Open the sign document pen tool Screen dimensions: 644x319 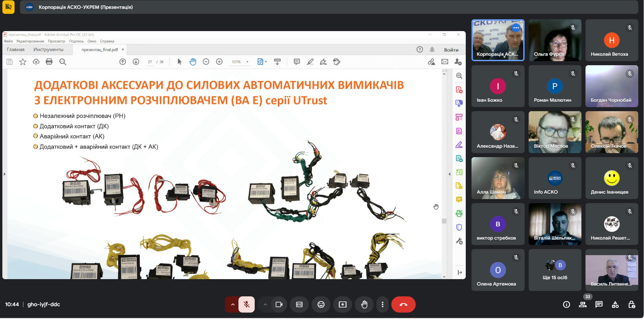click(323, 62)
